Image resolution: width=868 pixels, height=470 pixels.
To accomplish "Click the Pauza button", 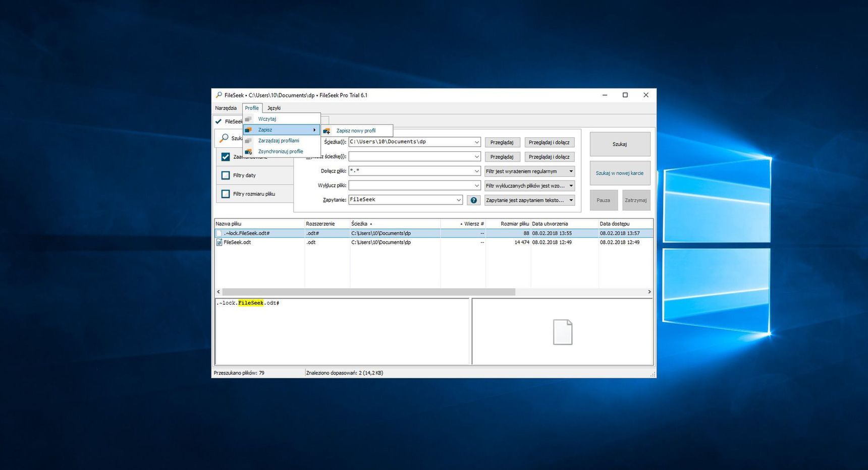I will [x=604, y=200].
